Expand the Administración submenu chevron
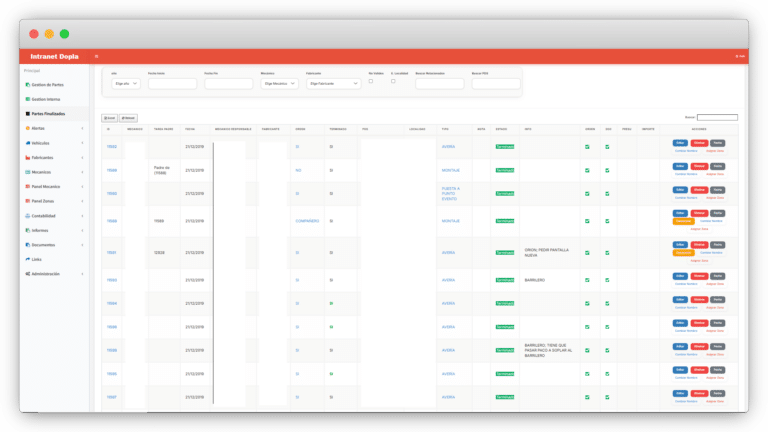The width and height of the screenshot is (768, 432). click(82, 274)
